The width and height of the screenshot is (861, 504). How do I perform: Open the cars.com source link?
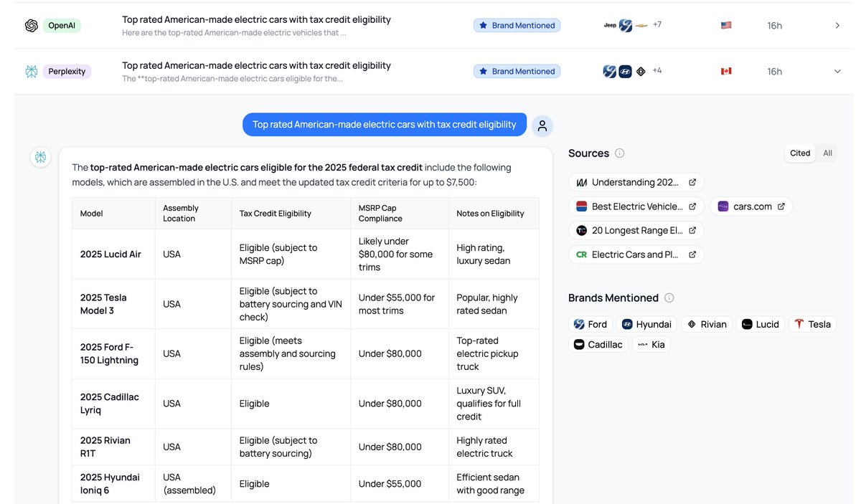click(751, 206)
